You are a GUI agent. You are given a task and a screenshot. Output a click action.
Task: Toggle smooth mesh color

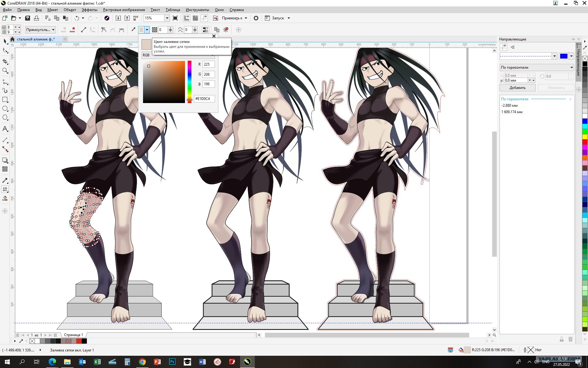tap(205, 30)
